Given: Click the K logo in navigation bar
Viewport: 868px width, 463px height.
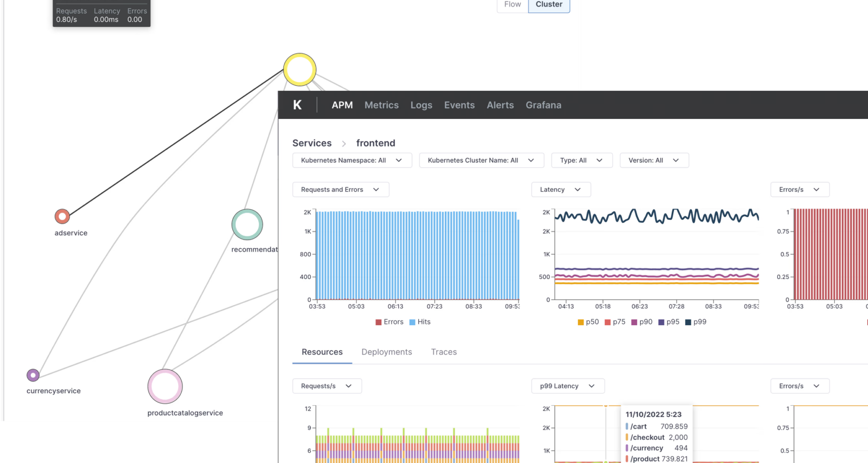Looking at the screenshot, I should [297, 105].
